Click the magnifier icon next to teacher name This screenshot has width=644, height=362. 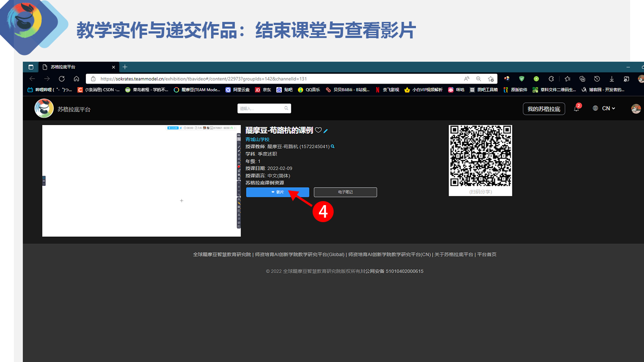(x=333, y=147)
